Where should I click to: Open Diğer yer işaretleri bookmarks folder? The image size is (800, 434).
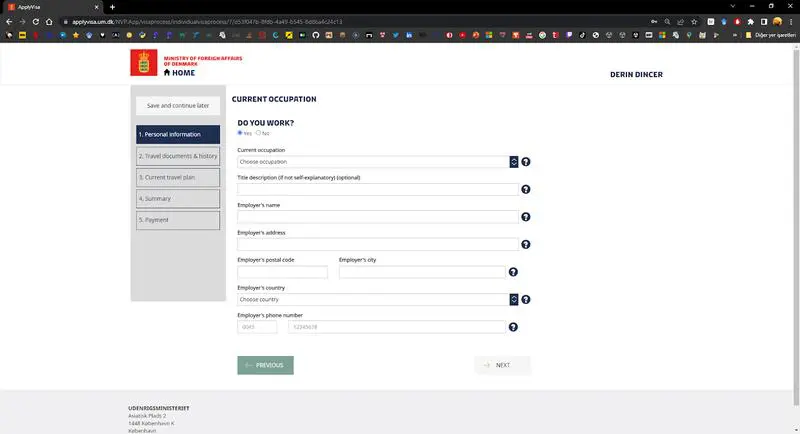770,35
